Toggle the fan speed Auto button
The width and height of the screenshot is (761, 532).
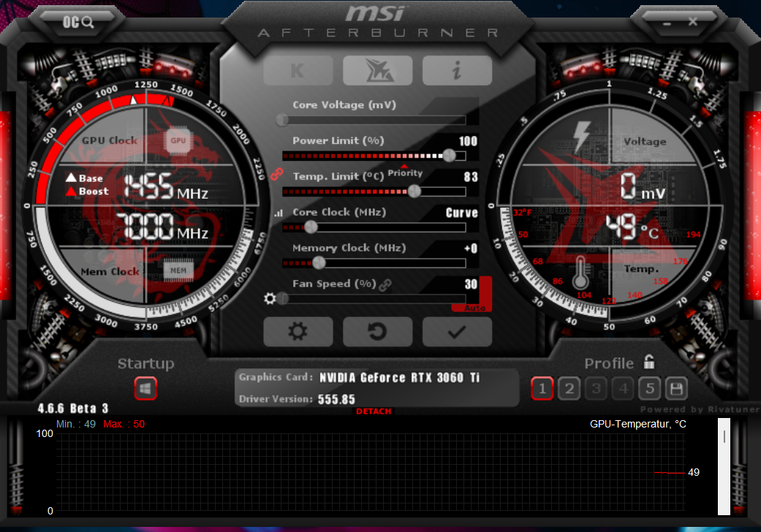[x=474, y=308]
